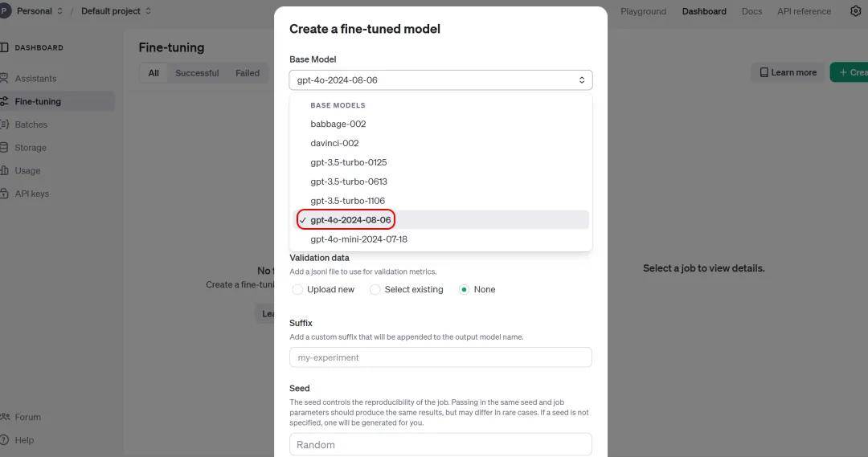Click the green Create button
The width and height of the screenshot is (868, 457).
pos(849,72)
